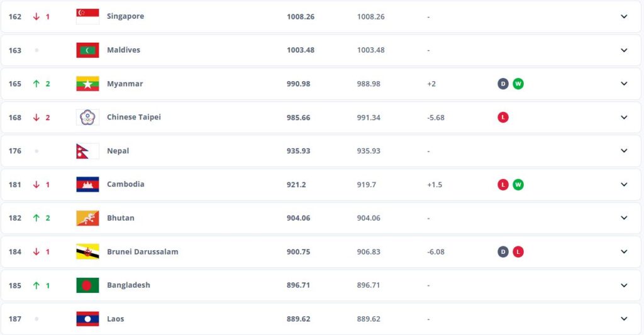Expand the Nepal row chevron
Image resolution: width=644 pixels, height=335 pixels.
[624, 151]
